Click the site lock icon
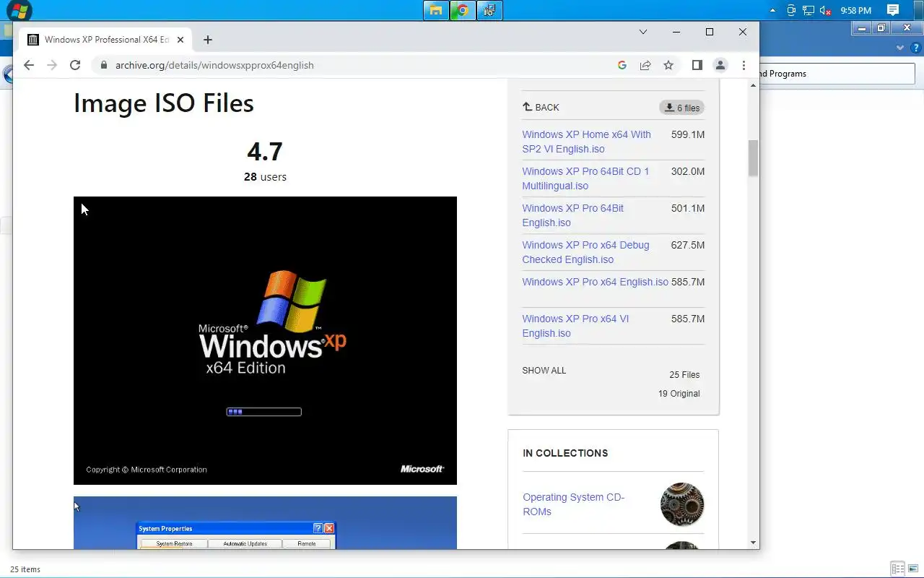This screenshot has width=924, height=578. pos(104,65)
